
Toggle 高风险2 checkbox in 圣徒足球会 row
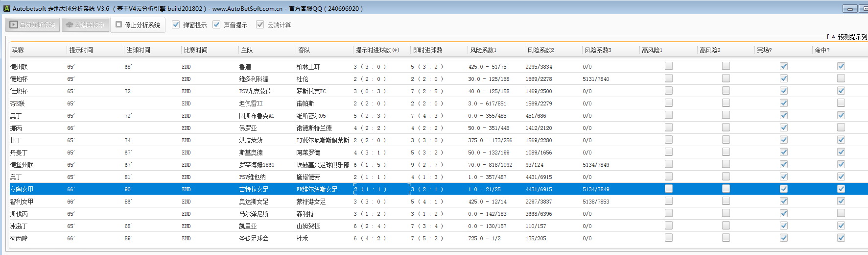(x=726, y=238)
